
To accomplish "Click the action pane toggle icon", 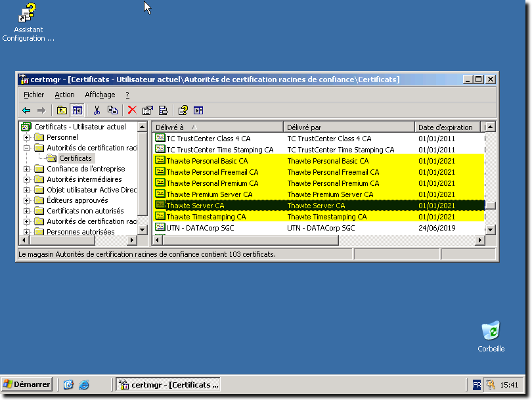I will [198, 110].
